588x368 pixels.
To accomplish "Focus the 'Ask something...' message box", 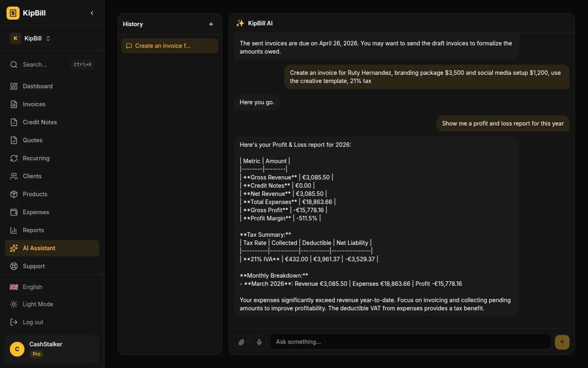I will click(410, 342).
